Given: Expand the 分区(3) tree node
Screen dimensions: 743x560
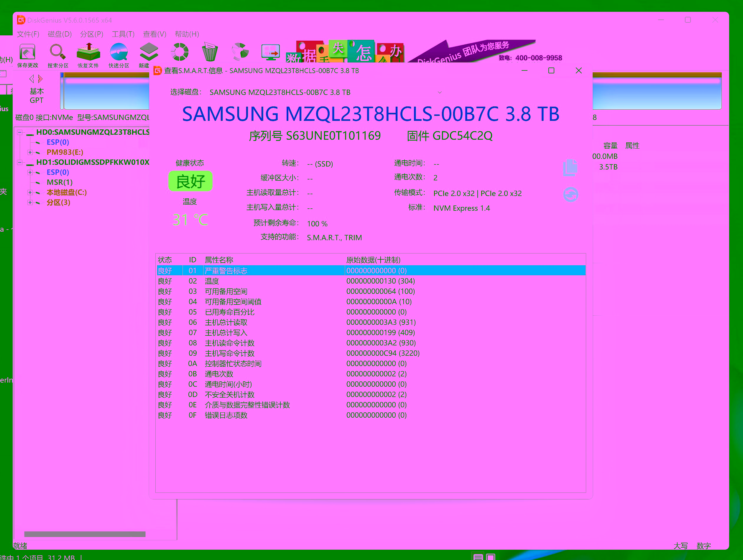Looking at the screenshot, I should (x=30, y=203).
